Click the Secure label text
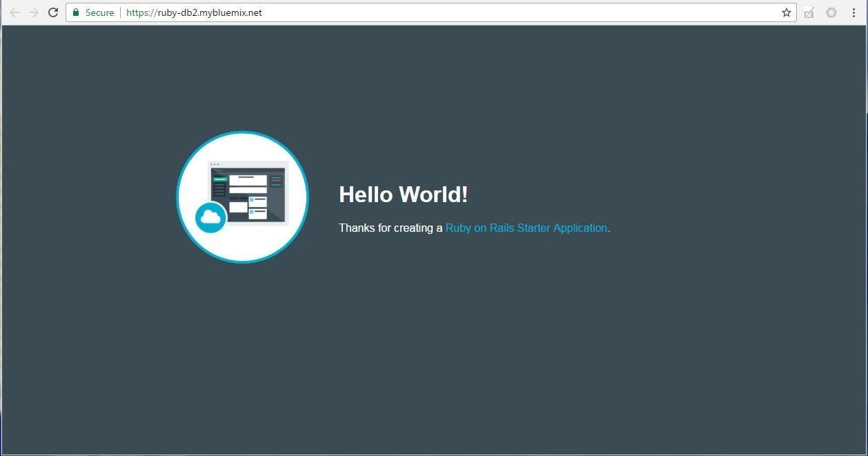 pos(99,12)
